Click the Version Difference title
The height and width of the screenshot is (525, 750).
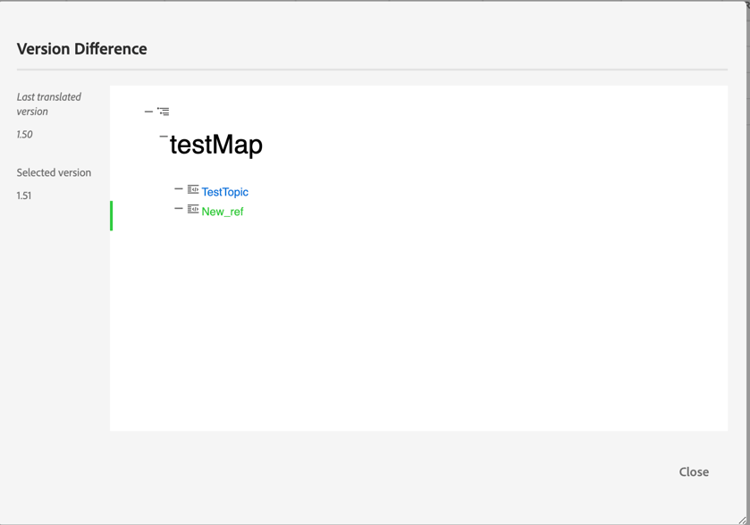point(82,49)
